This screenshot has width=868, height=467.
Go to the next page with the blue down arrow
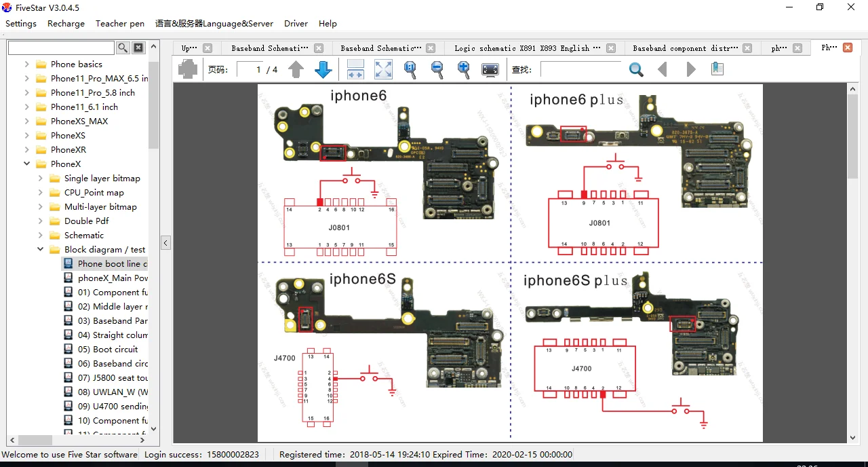pos(323,69)
